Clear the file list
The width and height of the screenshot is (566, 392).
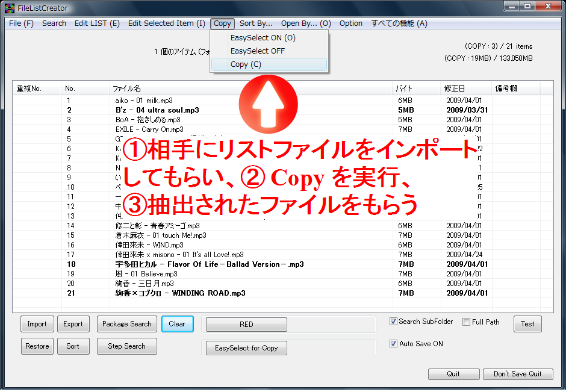177,324
